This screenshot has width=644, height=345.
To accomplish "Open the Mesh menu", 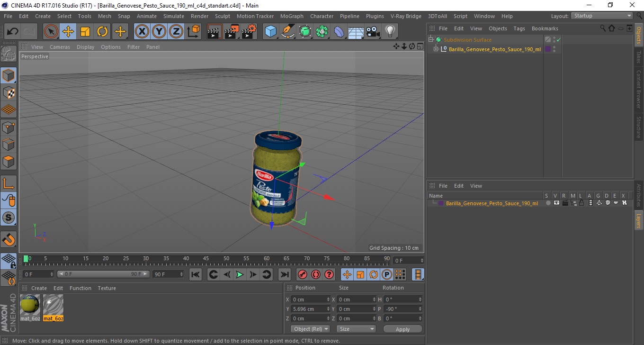I will coord(104,16).
